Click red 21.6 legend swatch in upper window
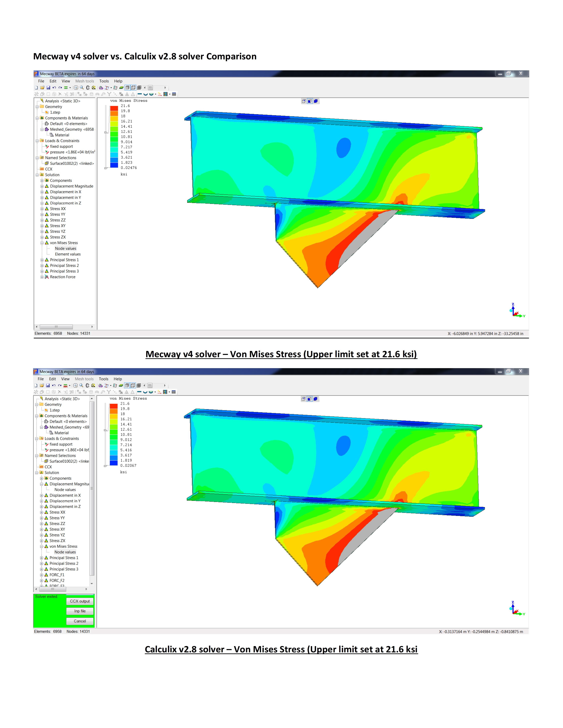 coord(114,108)
